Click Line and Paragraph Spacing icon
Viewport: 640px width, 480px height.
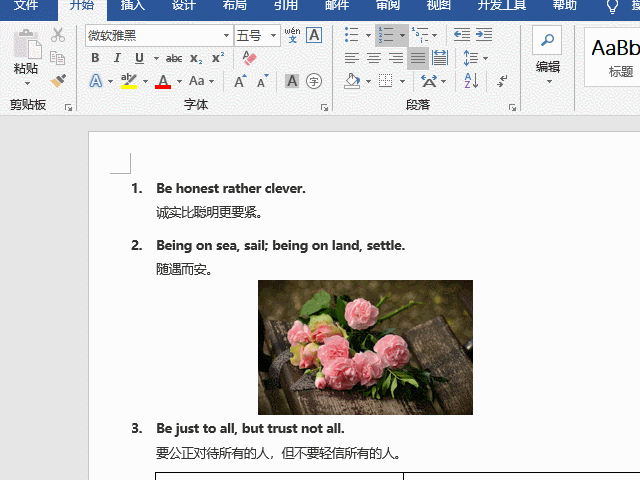471,58
